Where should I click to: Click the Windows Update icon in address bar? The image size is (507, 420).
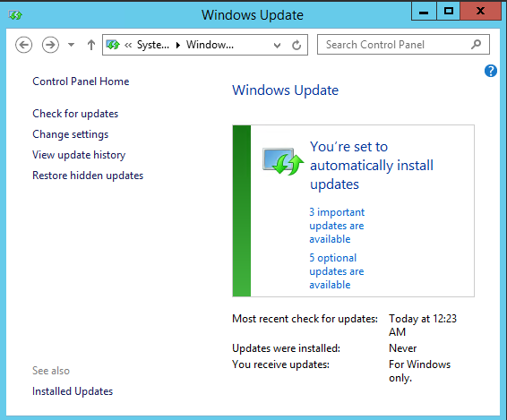pyautogui.click(x=113, y=45)
